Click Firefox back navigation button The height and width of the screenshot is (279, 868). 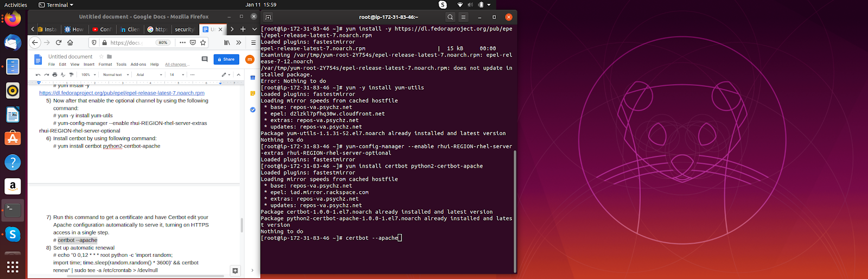tap(35, 42)
